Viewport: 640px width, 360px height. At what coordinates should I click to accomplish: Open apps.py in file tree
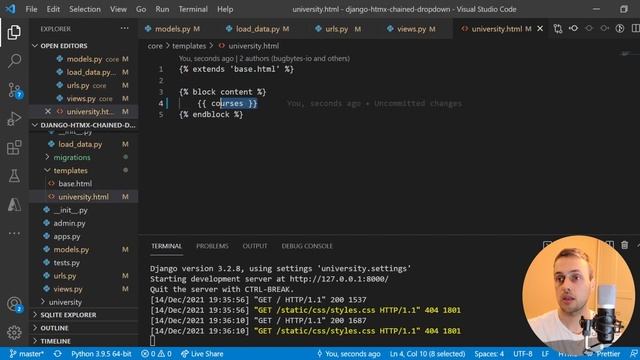67,236
